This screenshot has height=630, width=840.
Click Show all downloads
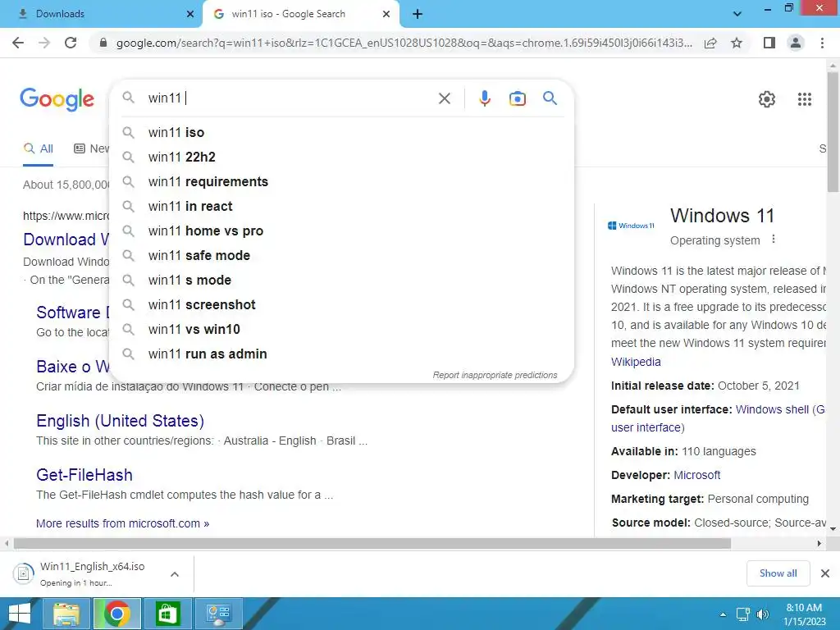[778, 573]
